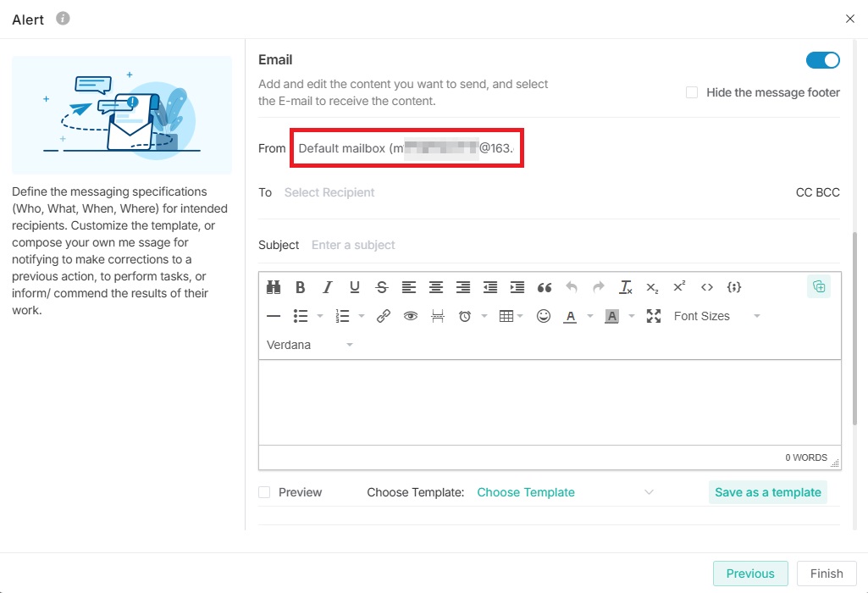Image resolution: width=868 pixels, height=593 pixels.
Task: Click the strikethrough icon
Action: click(x=382, y=287)
